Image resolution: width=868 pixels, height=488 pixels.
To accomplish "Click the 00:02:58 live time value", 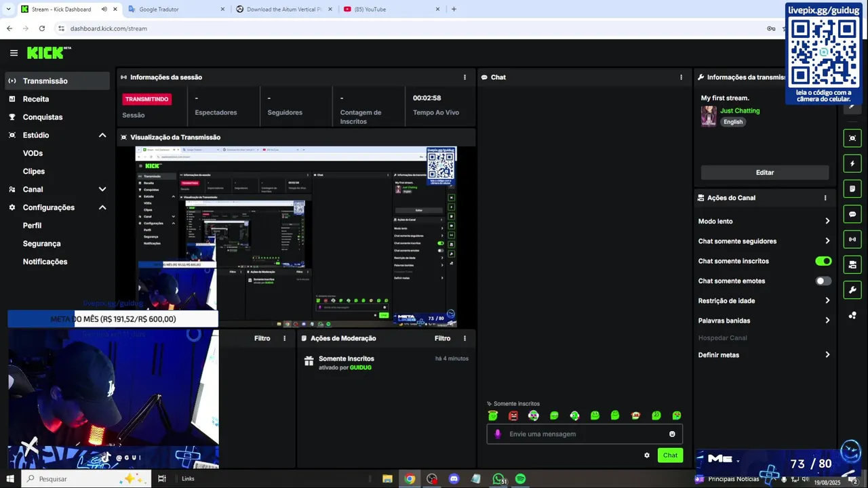I will [x=427, y=98].
